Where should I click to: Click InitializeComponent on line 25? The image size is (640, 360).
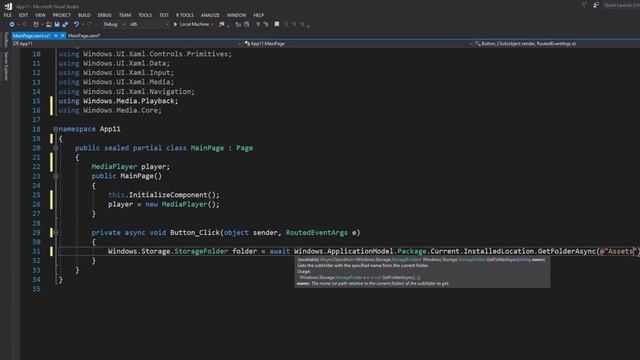[168, 195]
